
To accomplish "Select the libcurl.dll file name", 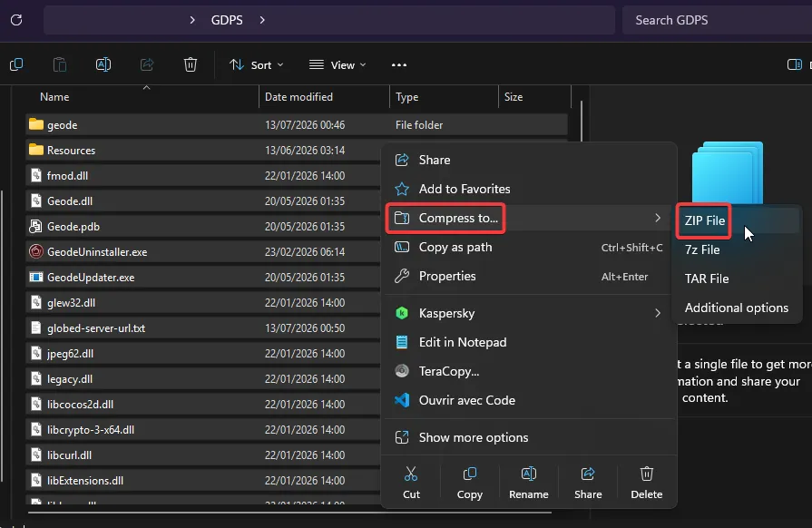I will [69, 455].
